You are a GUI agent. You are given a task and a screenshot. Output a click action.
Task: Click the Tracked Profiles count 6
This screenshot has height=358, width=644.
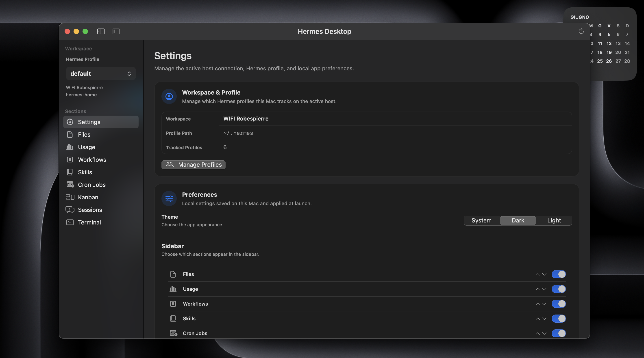pos(225,147)
